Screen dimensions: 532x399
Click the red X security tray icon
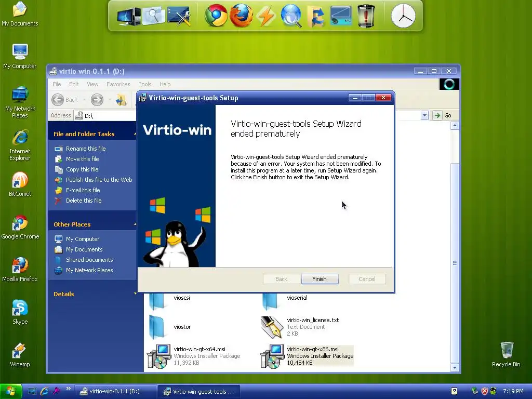(x=485, y=391)
